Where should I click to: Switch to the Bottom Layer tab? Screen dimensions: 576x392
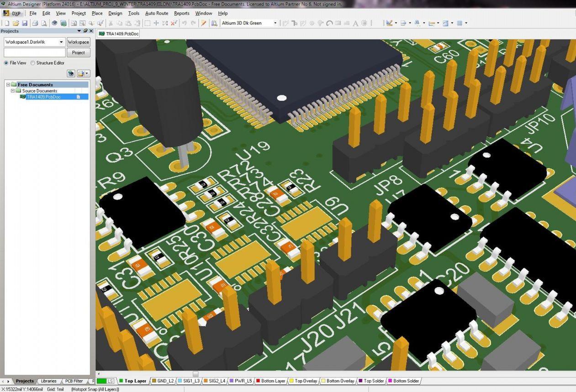coord(273,381)
